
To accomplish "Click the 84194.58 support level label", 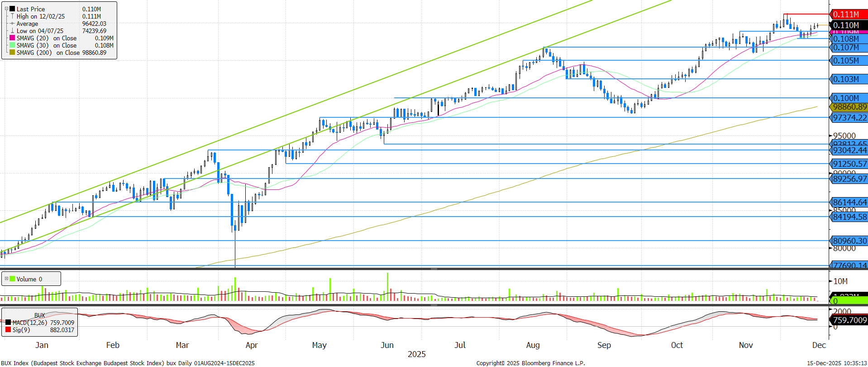I will [x=849, y=217].
